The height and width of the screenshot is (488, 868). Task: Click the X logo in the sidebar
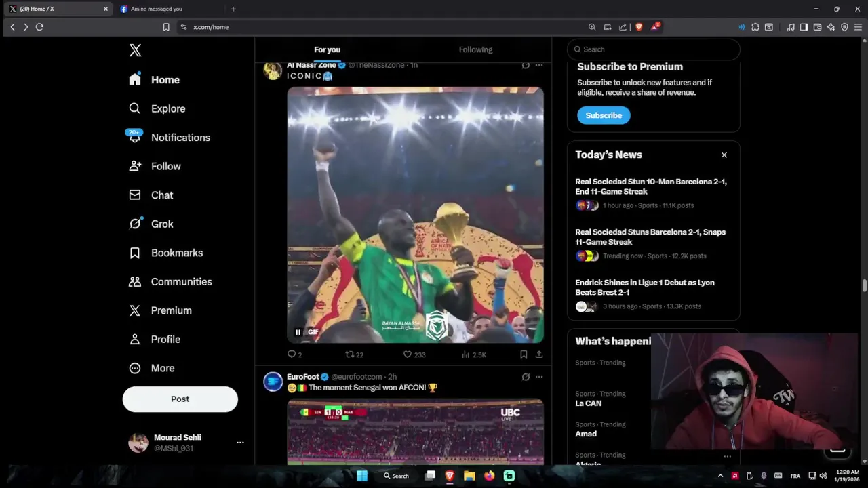coord(135,50)
